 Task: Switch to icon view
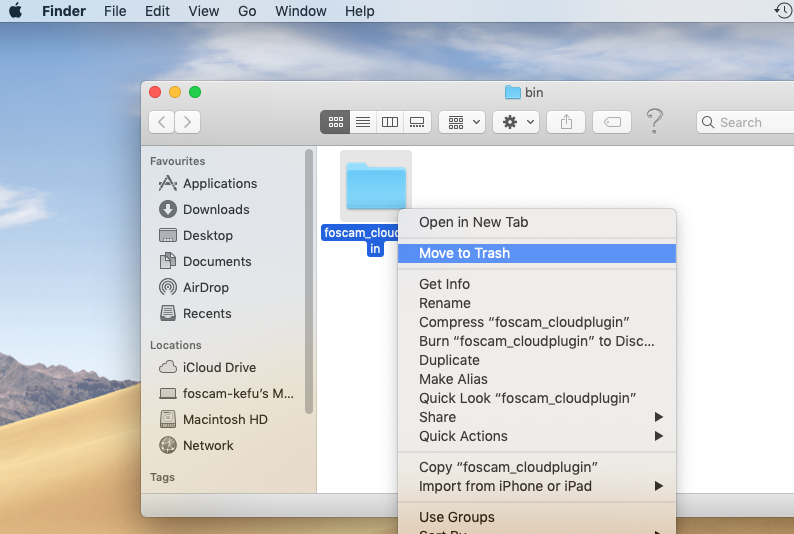click(335, 122)
